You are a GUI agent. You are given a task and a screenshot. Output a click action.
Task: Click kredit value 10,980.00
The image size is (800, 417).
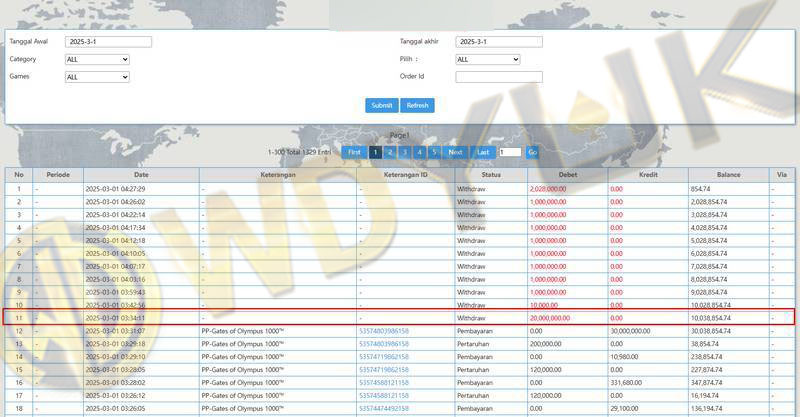624,357
